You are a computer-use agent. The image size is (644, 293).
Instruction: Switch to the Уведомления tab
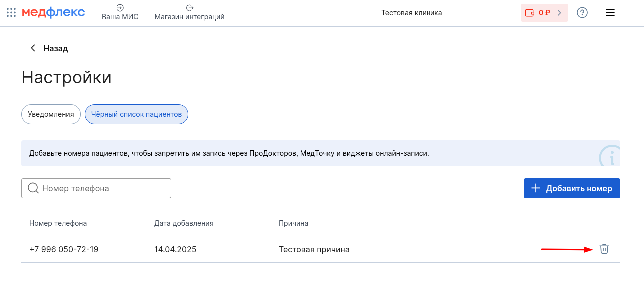point(51,114)
